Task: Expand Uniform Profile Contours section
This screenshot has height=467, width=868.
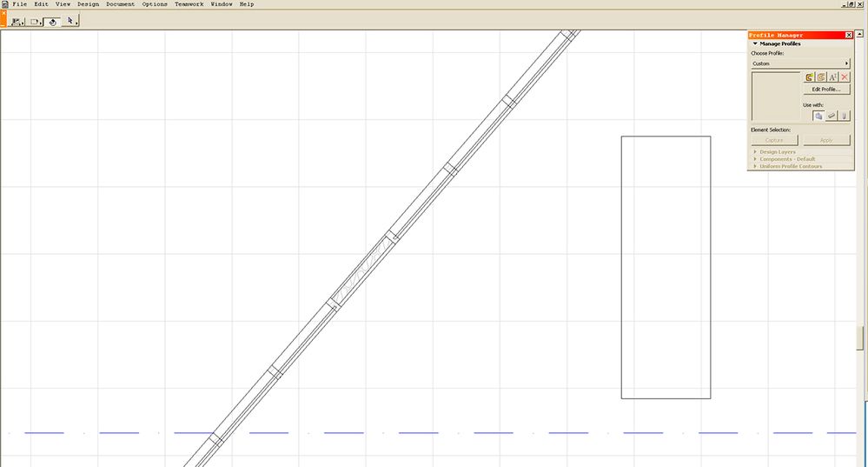Action: [x=791, y=166]
